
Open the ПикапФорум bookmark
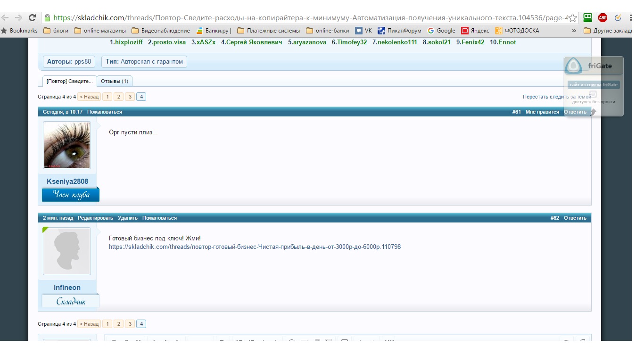(399, 31)
